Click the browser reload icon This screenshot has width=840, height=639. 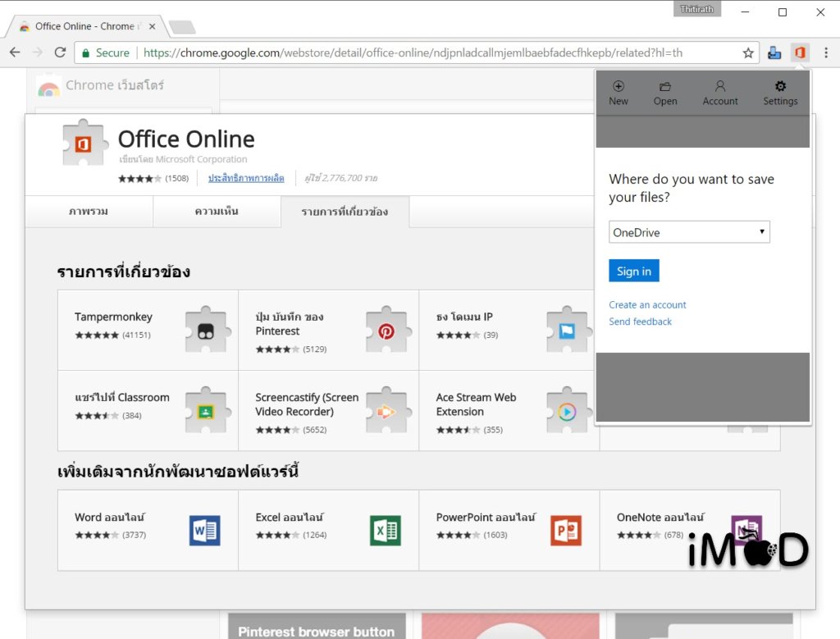[x=60, y=52]
